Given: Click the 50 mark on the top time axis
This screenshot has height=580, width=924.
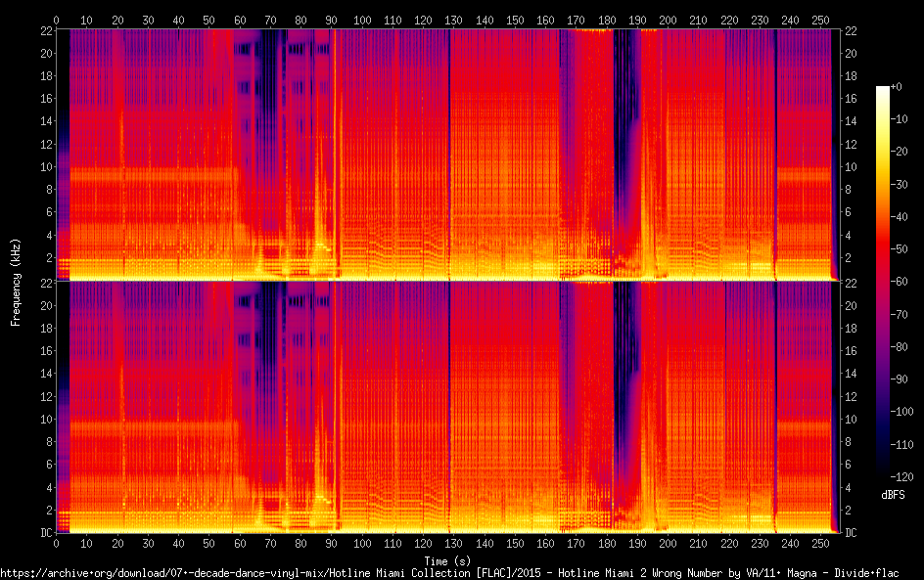Looking at the screenshot, I should (208, 20).
